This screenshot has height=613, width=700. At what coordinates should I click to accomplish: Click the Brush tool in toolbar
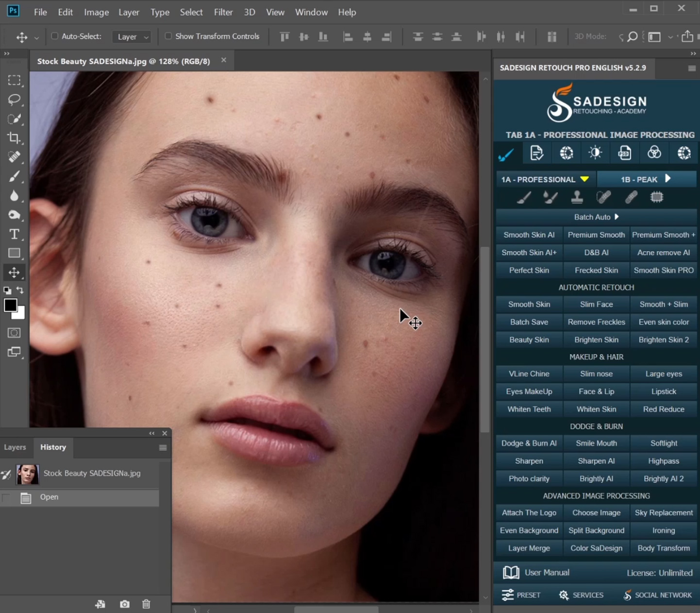[x=14, y=176]
